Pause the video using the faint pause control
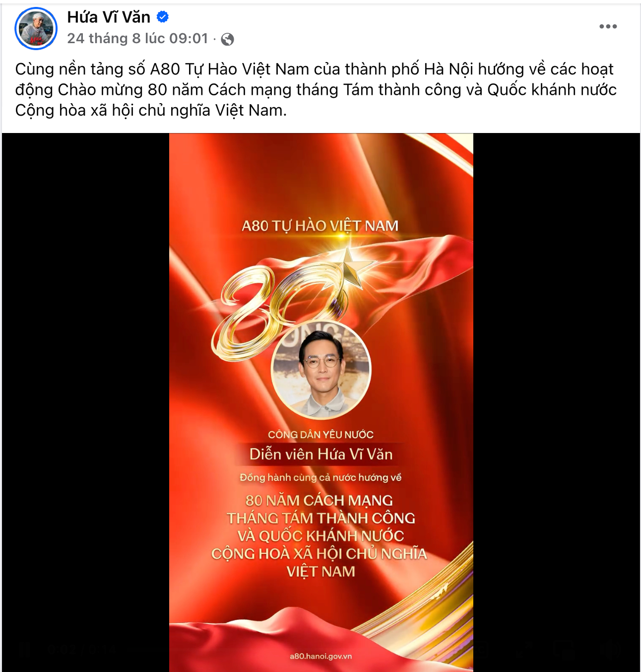Screen dimensions: 641x672 24,649
